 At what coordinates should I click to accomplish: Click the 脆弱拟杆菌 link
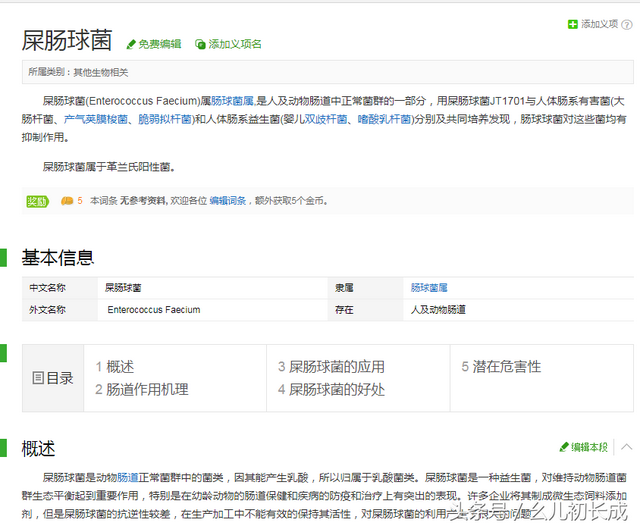pyautogui.click(x=165, y=119)
